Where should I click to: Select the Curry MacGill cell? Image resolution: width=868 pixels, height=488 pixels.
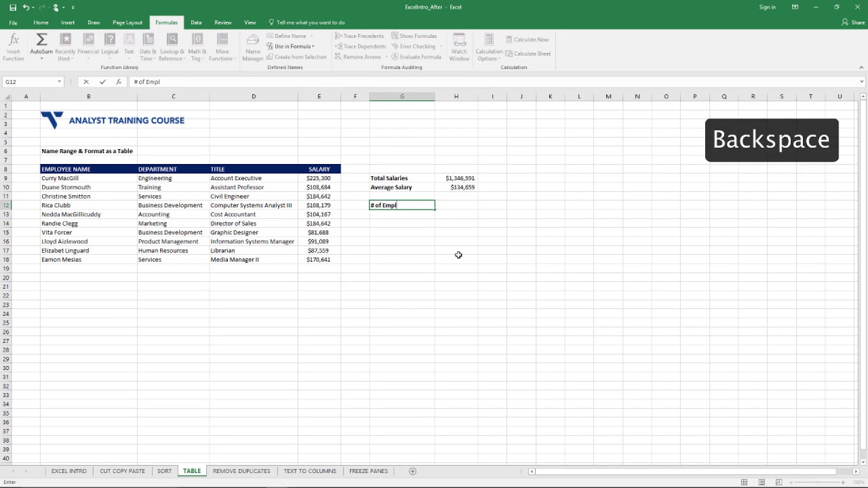(x=88, y=178)
